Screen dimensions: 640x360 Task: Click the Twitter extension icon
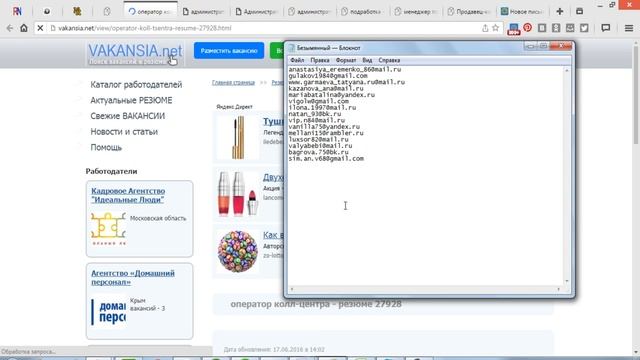click(x=584, y=28)
